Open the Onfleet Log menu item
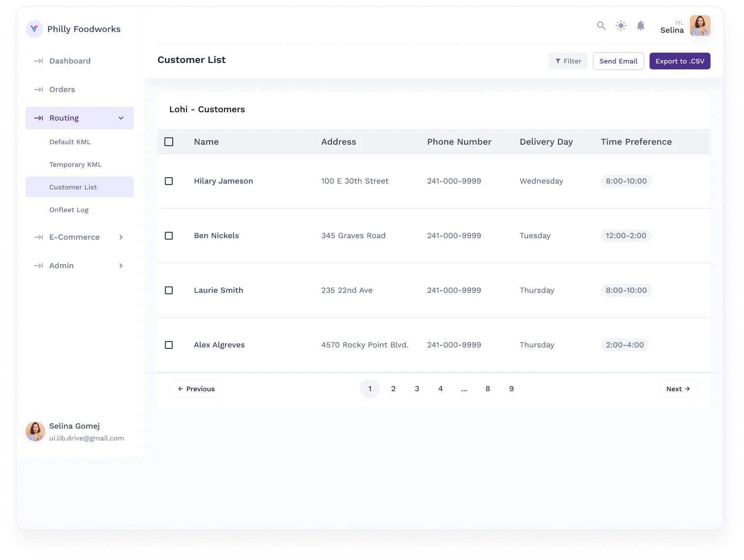Image resolution: width=744 pixels, height=560 pixels. (69, 210)
